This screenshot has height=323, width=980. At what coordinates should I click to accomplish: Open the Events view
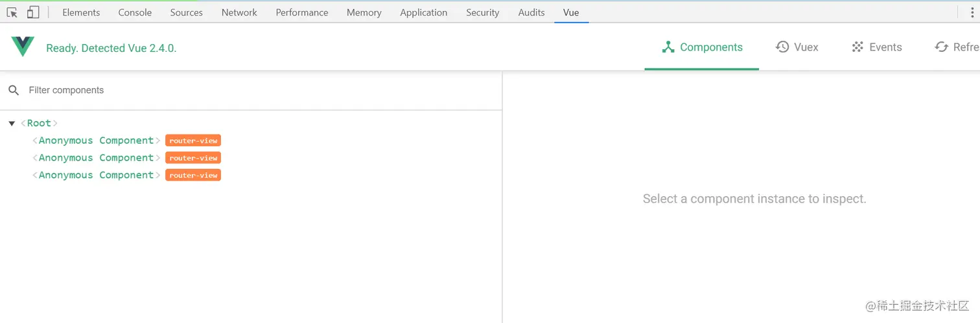tap(876, 47)
